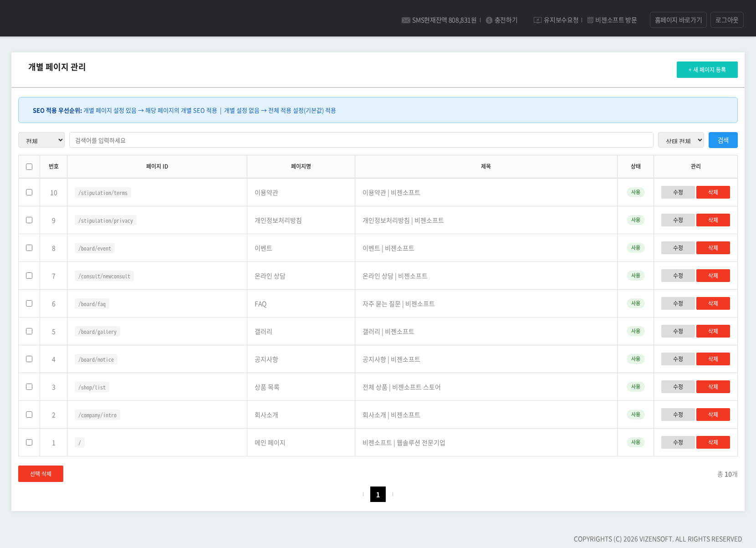Viewport: 756px width, 548px height.
Task: Tick the checkbox for 메인 페이지 row
Action: (29, 442)
